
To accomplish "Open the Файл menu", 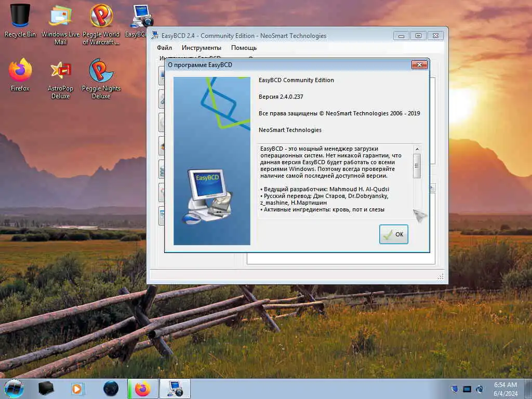I will click(x=164, y=48).
